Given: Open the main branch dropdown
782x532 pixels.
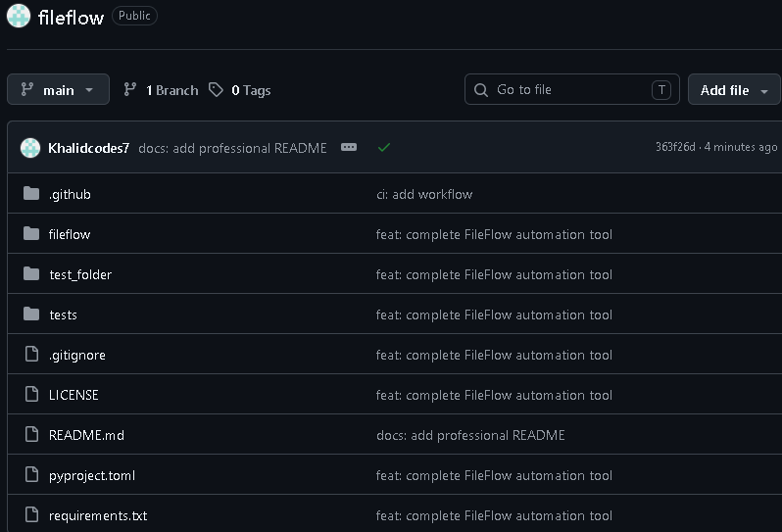Looking at the screenshot, I should tap(59, 90).
